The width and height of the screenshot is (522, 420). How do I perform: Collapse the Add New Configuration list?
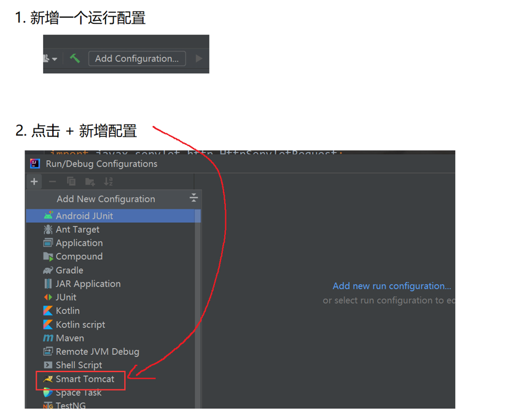(193, 198)
